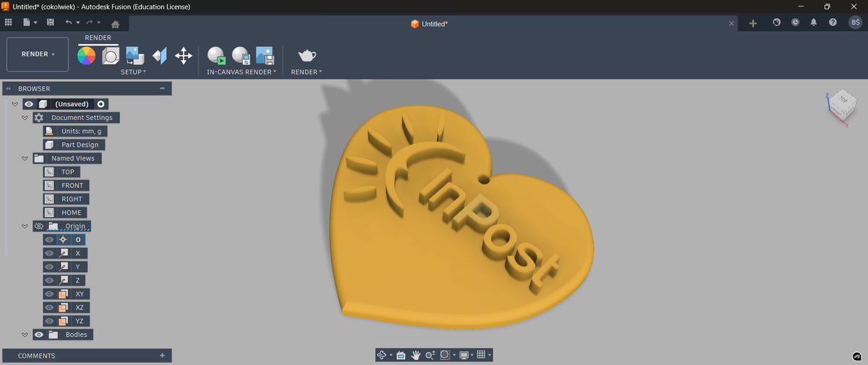Expand the Bodies folder
Viewport: 868px width, 365px height.
[x=25, y=335]
